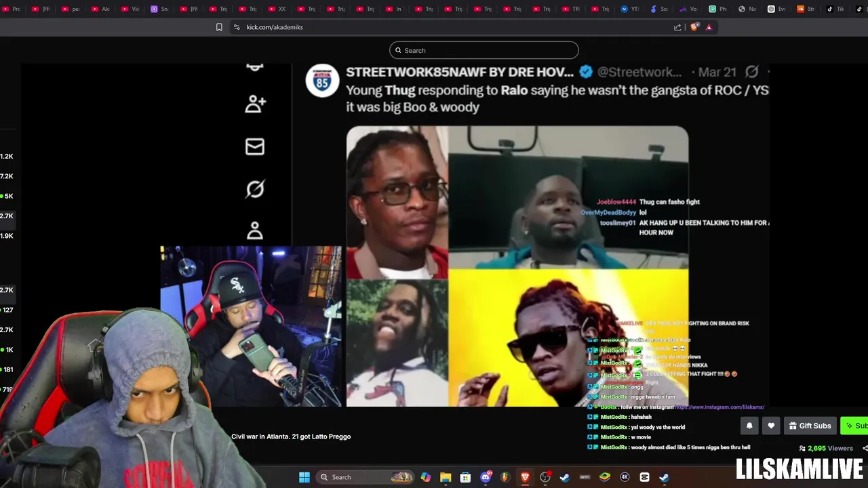Click the Grok icon beside Mar 21
This screenshot has width=868, height=488.
[751, 71]
